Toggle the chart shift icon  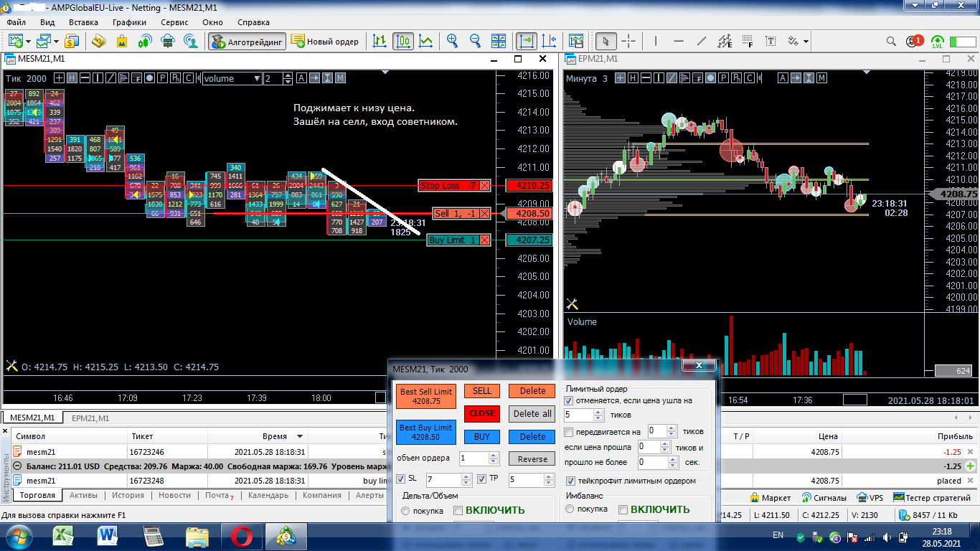pyautogui.click(x=550, y=41)
